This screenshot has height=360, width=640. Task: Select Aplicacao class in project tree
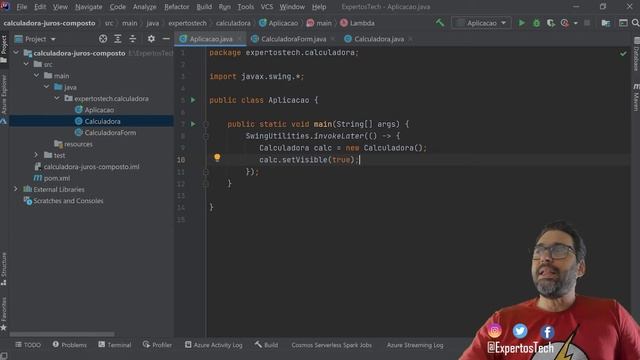(x=99, y=110)
